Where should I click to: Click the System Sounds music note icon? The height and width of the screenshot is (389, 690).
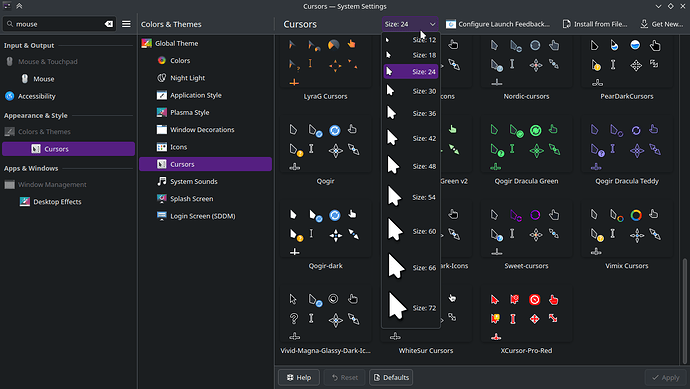(x=161, y=181)
